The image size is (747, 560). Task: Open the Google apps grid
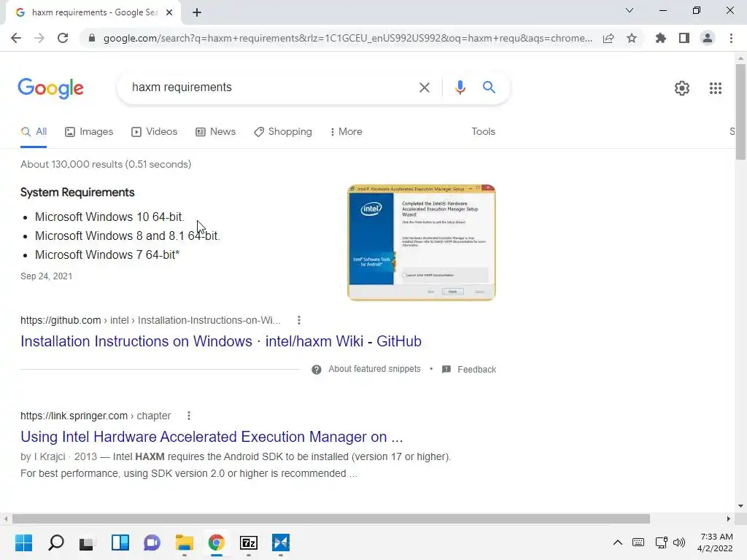coord(715,88)
